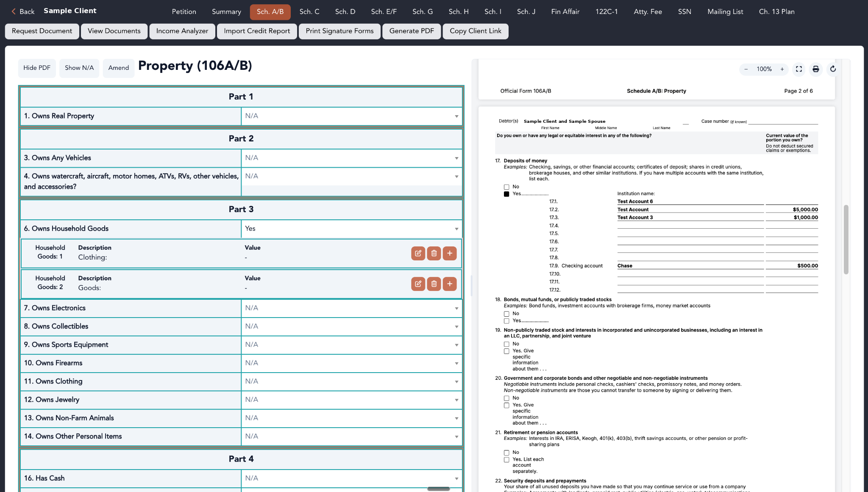Check No for Deposits of money
Viewport: 868px width, 492px height.
point(506,187)
